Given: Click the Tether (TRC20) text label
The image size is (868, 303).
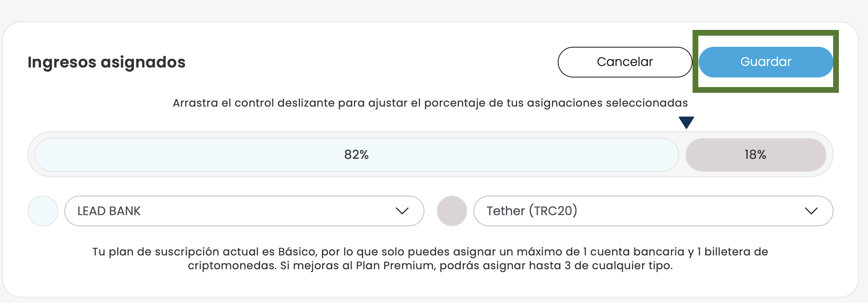Looking at the screenshot, I should click(x=532, y=211).
